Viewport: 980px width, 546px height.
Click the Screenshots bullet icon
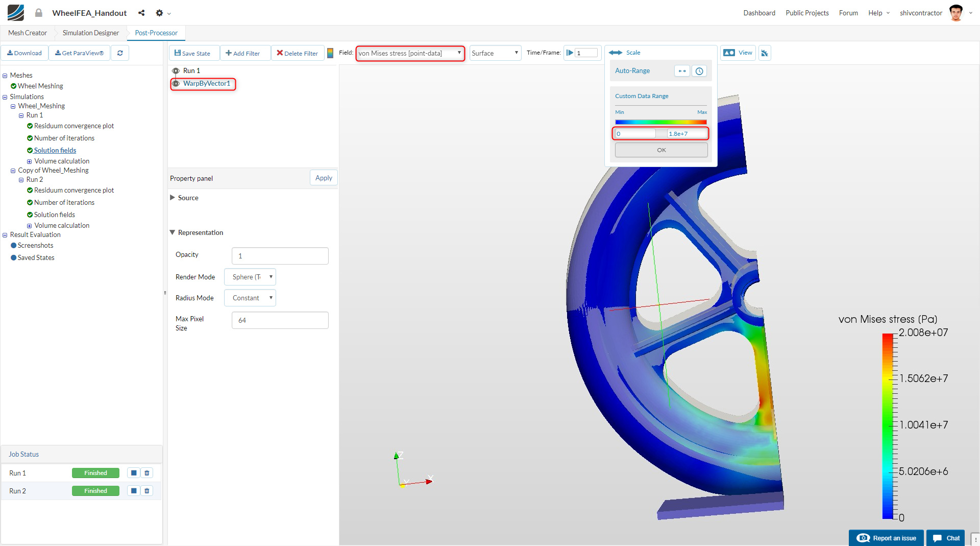(x=14, y=246)
